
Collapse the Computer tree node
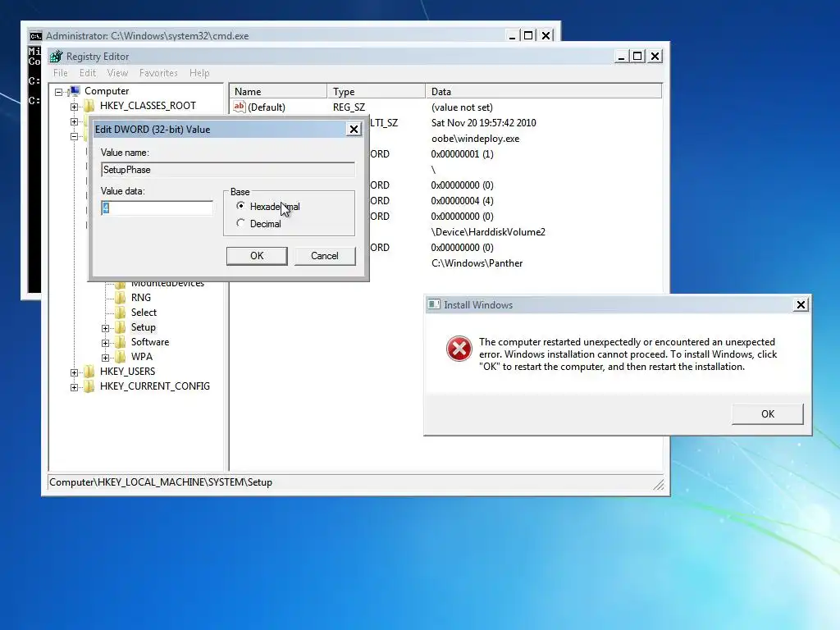(59, 92)
